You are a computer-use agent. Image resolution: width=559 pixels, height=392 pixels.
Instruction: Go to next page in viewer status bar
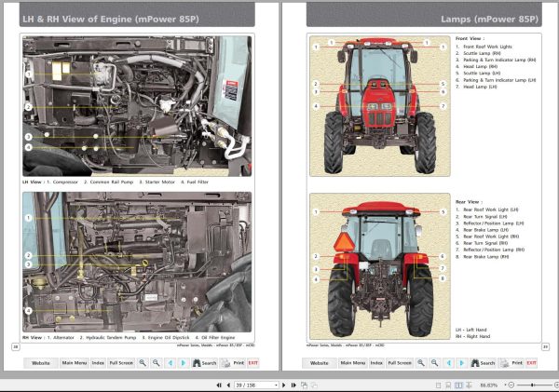(x=284, y=385)
